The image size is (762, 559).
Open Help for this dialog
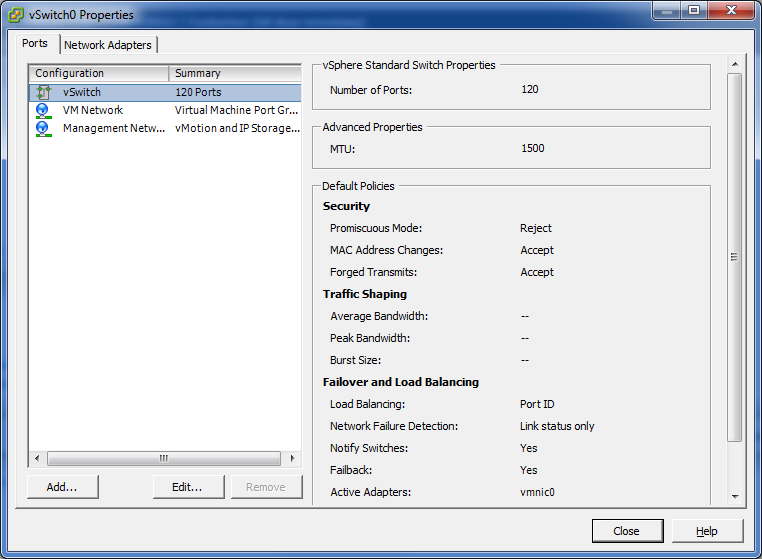tap(707, 531)
